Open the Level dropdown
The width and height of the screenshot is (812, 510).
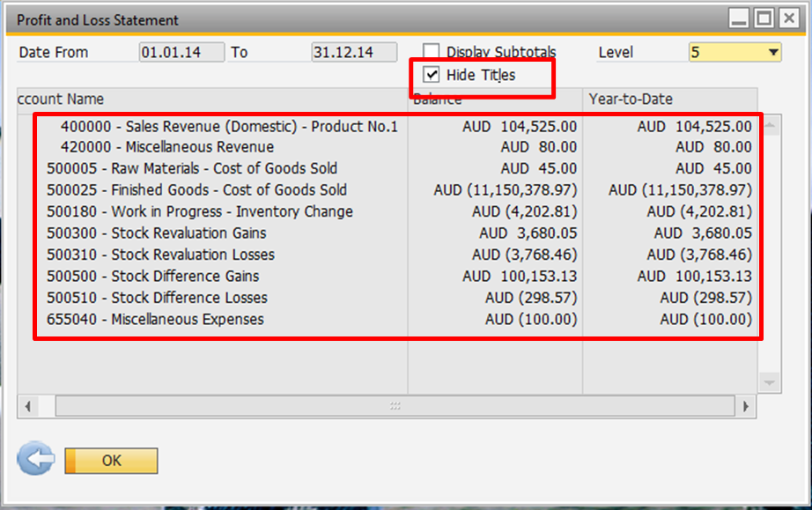click(x=773, y=52)
